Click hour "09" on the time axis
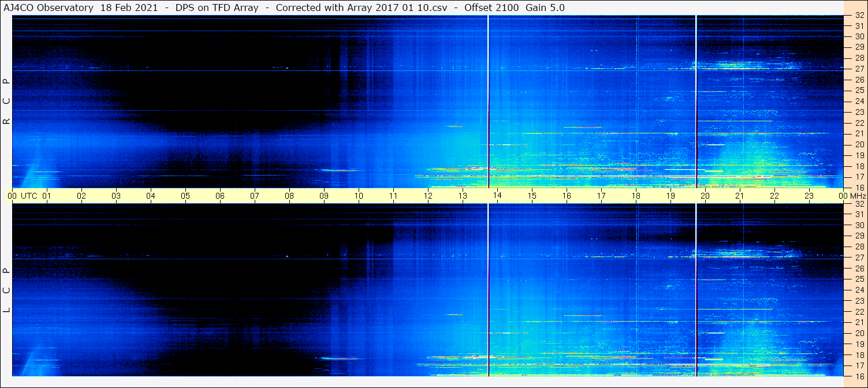 tap(324, 196)
